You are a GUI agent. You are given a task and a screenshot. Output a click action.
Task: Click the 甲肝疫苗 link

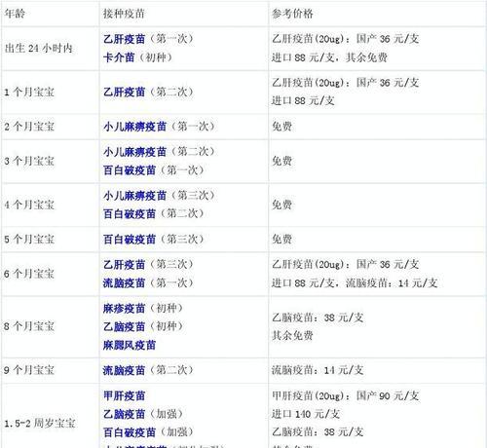124,395
